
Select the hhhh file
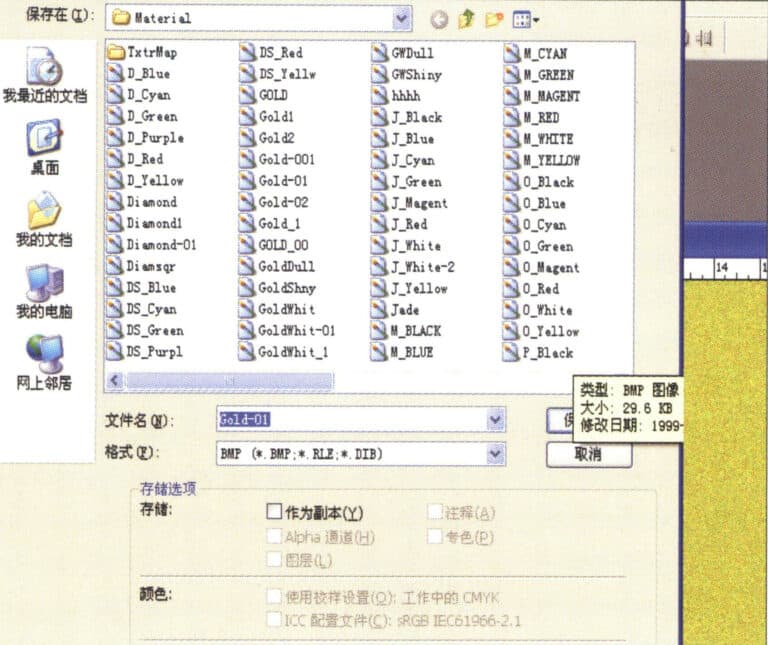point(396,96)
